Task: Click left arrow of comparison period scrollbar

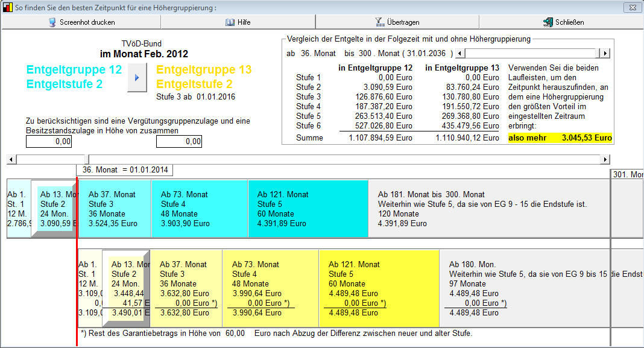Action: [461, 54]
